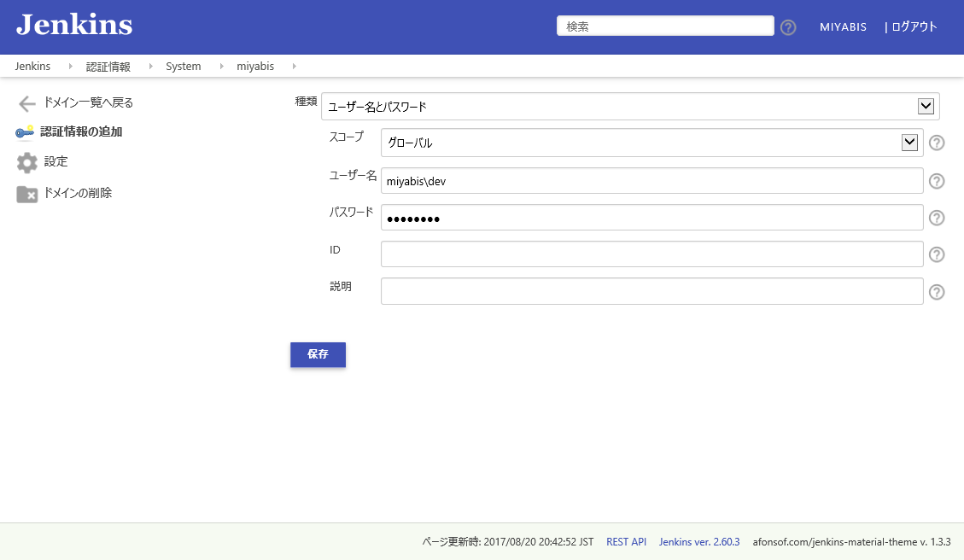
Task: Open System breadcrumb link
Action: tap(184, 66)
